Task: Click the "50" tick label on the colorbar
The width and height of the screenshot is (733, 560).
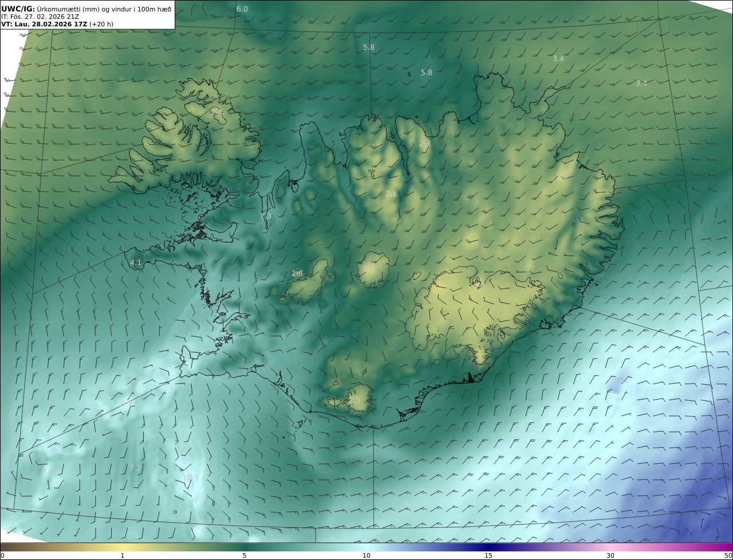Action: 728,555
